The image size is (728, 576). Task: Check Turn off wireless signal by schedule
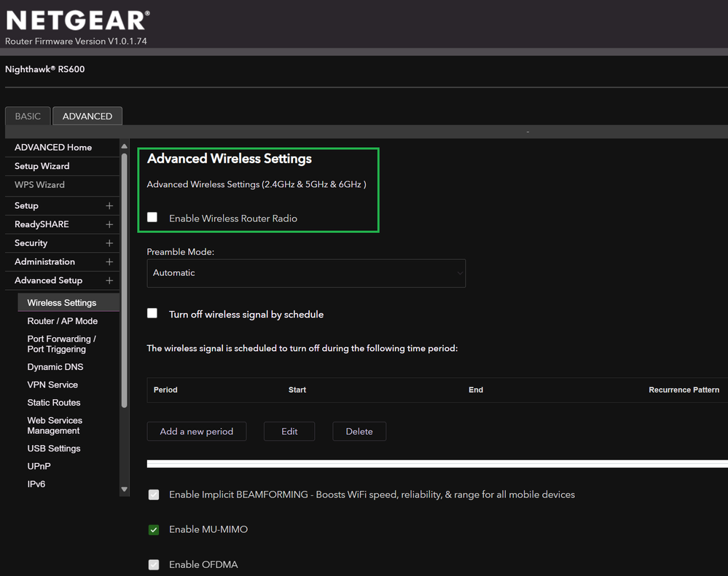coord(152,313)
